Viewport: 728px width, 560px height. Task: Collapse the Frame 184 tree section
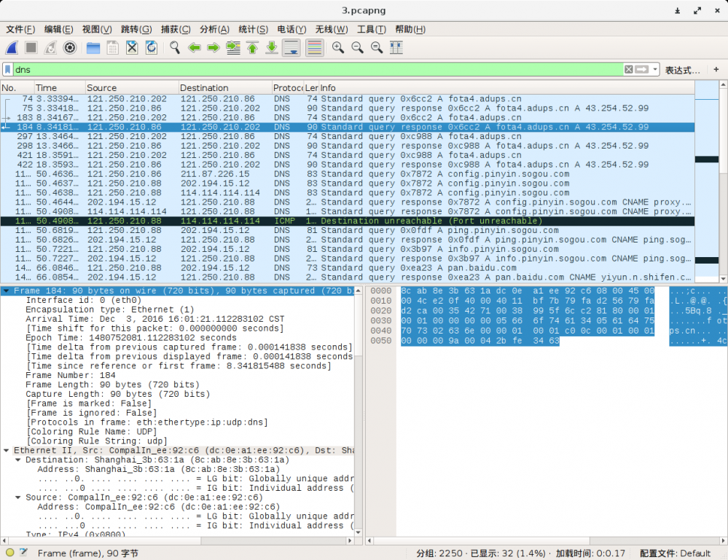pyautogui.click(x=7, y=291)
